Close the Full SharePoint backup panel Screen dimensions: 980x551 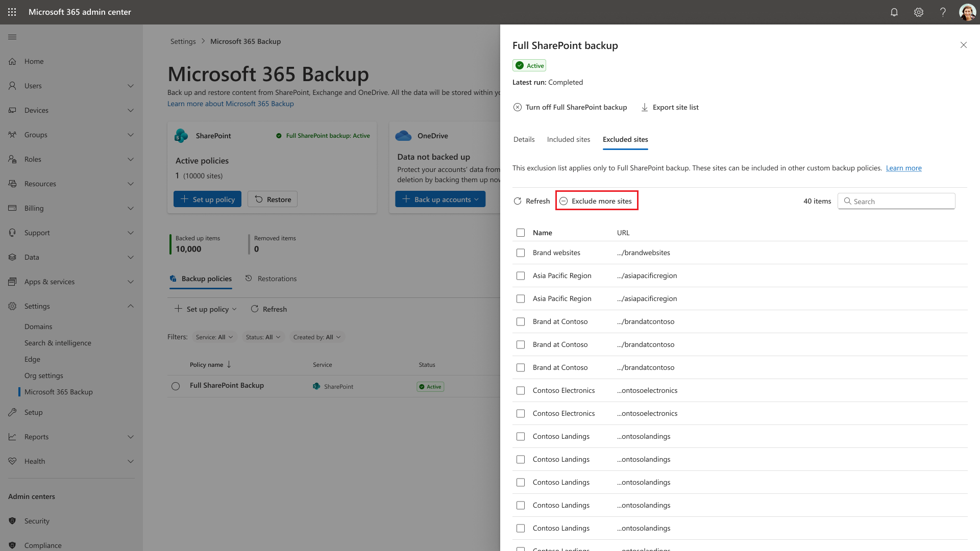click(x=964, y=45)
